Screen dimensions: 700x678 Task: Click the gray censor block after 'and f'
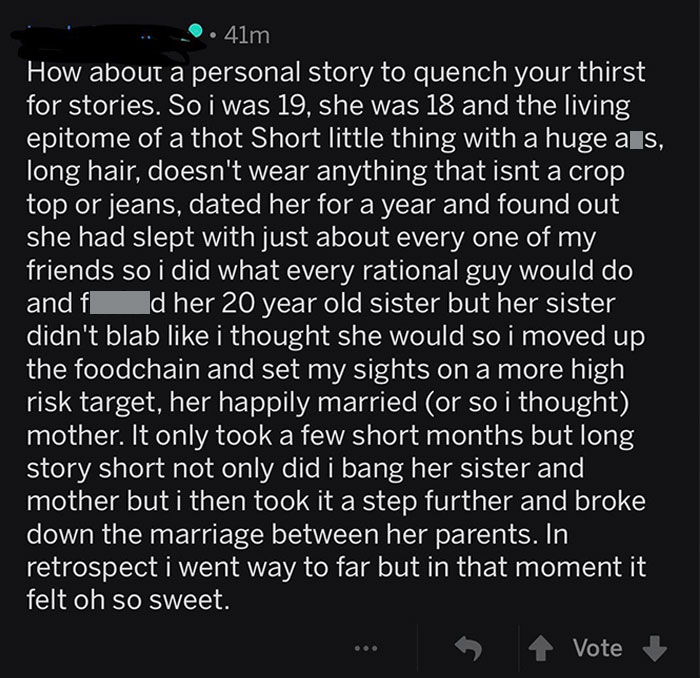120,303
